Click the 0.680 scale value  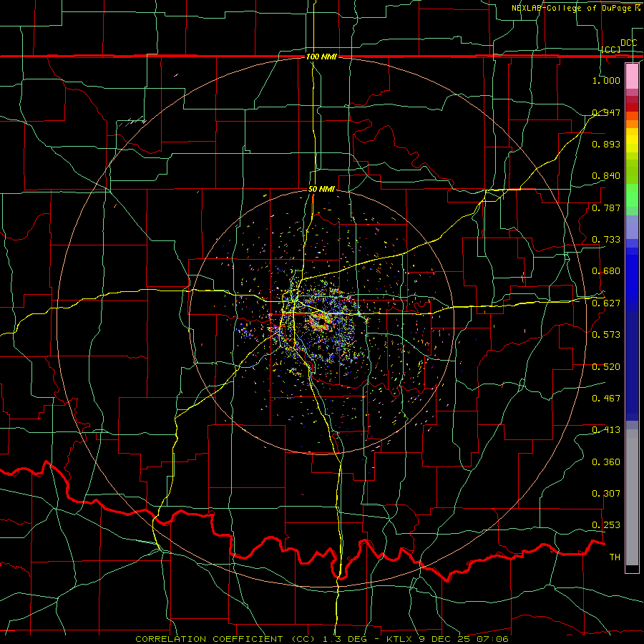point(606,271)
